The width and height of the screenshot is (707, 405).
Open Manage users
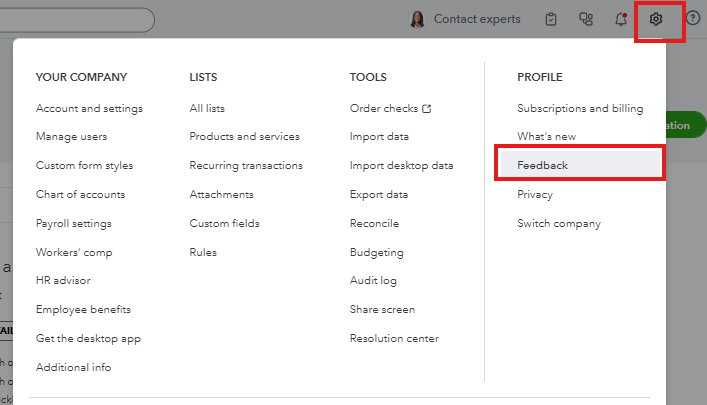(x=71, y=136)
